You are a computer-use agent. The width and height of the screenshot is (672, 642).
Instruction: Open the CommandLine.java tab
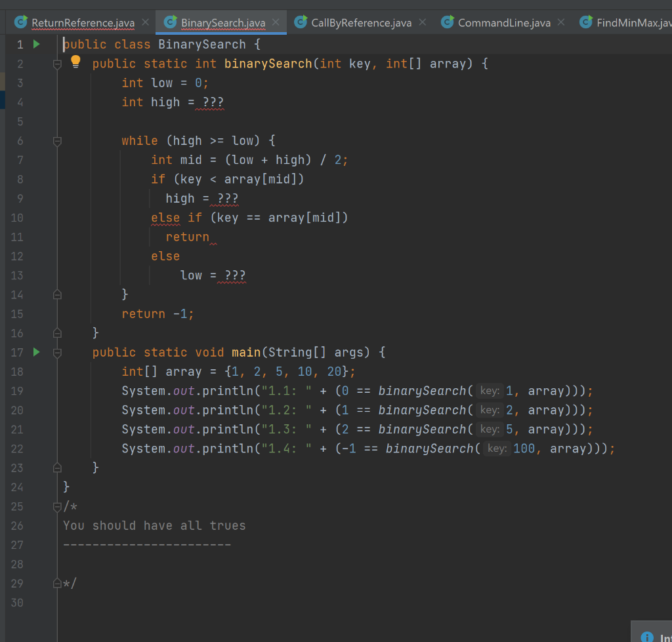pyautogui.click(x=504, y=23)
